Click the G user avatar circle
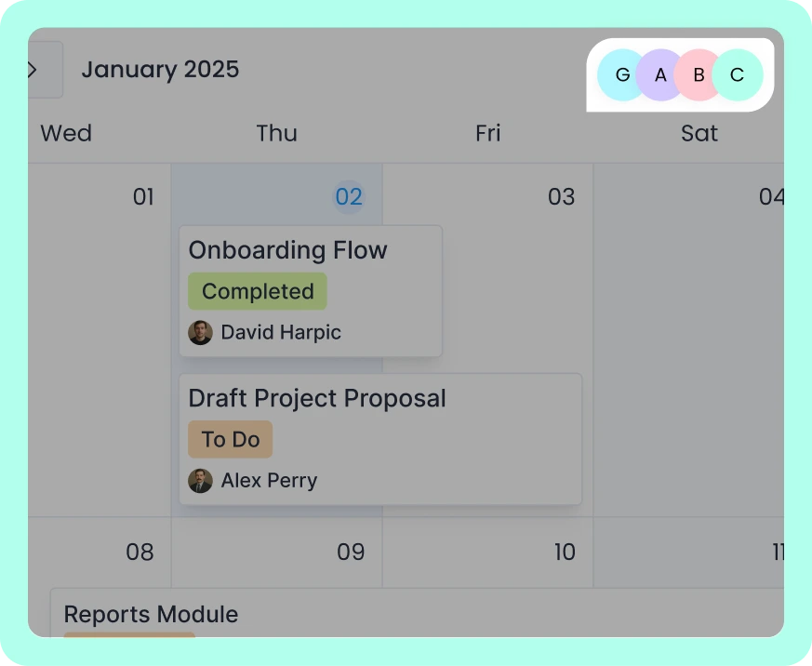The height and width of the screenshot is (666, 812). coord(621,75)
